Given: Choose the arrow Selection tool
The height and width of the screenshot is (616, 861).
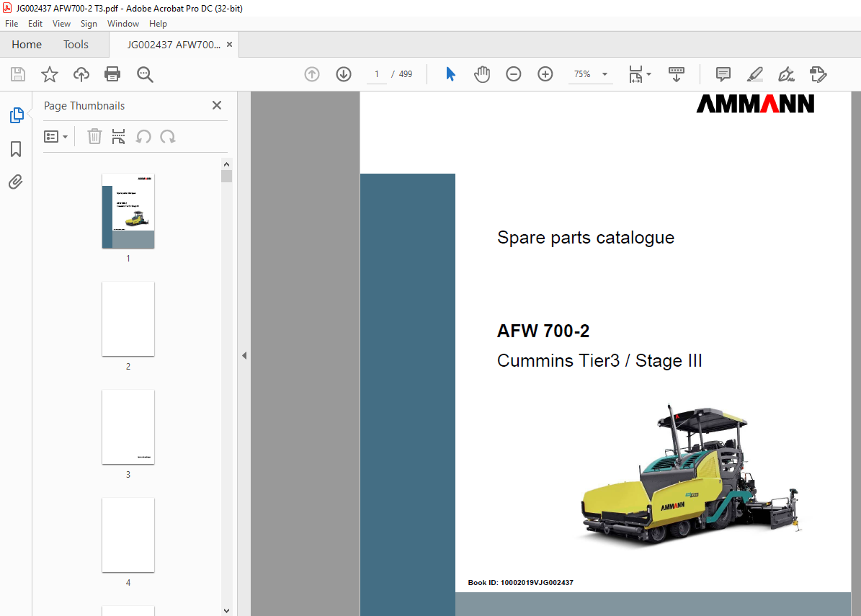Looking at the screenshot, I should tap(450, 74).
